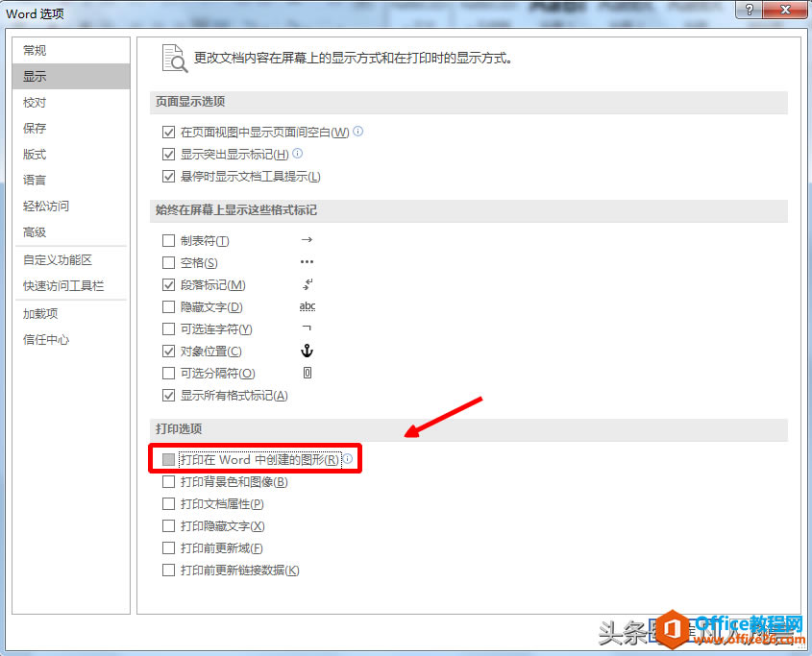812x656 pixels.
Task: Click the info icon next to 打印在 Word 中创建的图形
Action: [348, 459]
